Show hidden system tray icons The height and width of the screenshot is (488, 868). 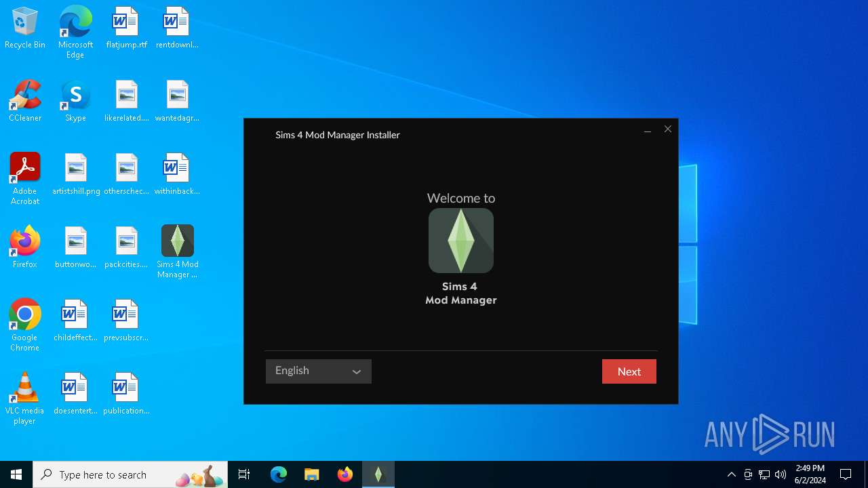click(732, 474)
